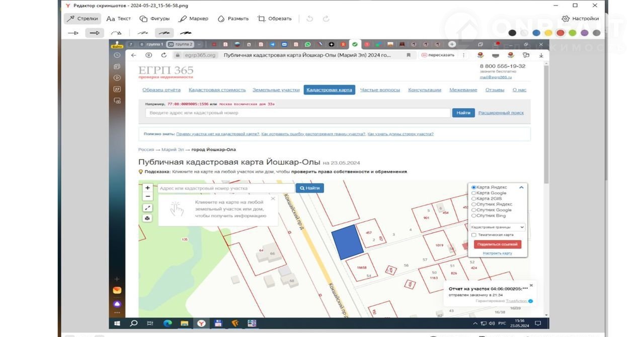This screenshot has width=644, height=337.
Task: Click the red Поделиться ссылкой button
Action: click(498, 244)
